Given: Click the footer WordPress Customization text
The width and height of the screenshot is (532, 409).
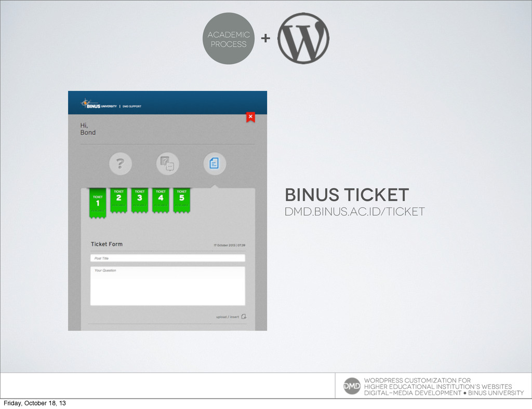Looking at the screenshot, I should tap(444, 387).
